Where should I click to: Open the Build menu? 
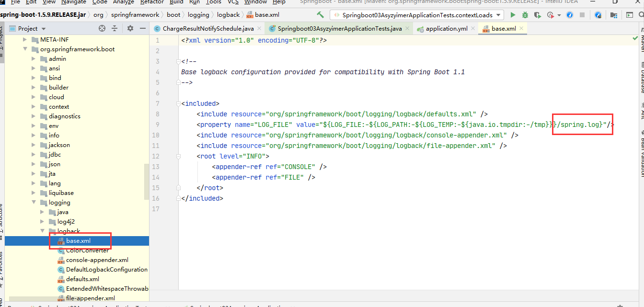coord(176,2)
